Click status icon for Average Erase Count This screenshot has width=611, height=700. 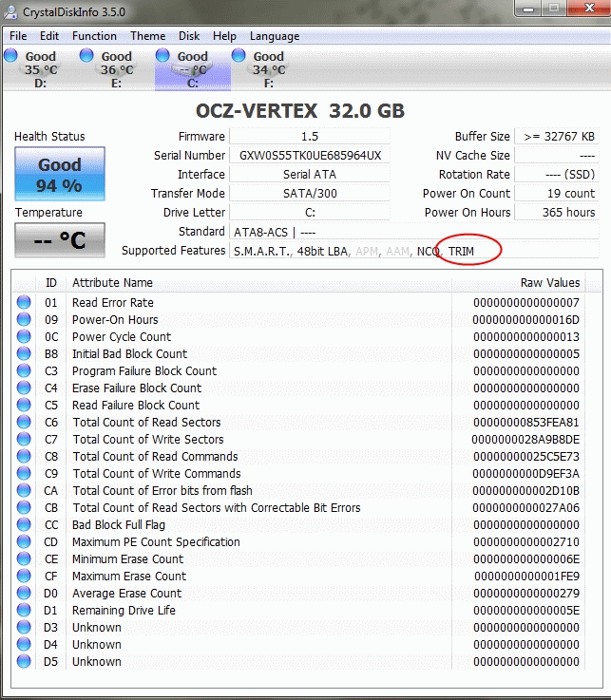[x=24, y=593]
